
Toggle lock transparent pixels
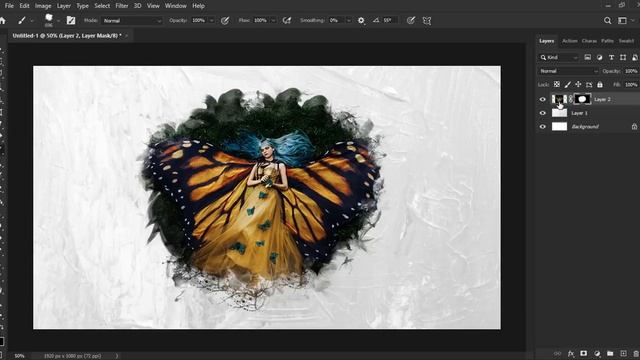click(x=557, y=84)
